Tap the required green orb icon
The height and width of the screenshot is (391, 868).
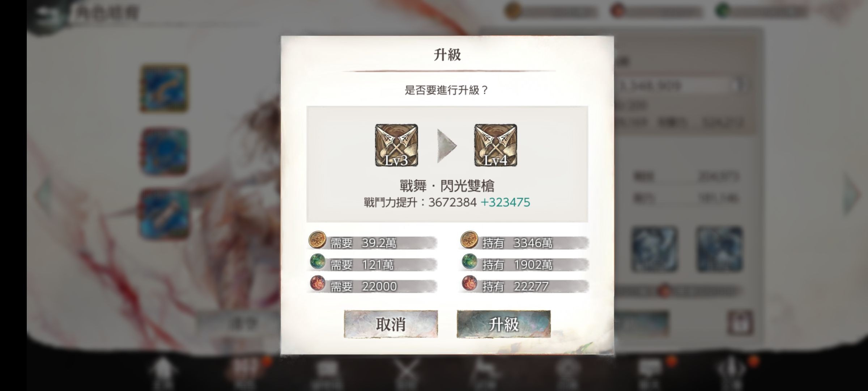(317, 262)
